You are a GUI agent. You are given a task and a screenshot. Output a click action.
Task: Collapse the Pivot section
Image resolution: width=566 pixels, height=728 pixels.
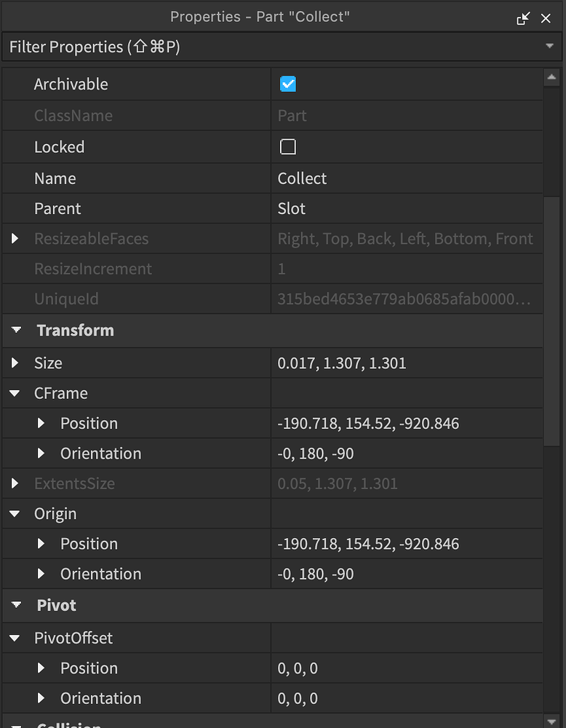(16, 605)
